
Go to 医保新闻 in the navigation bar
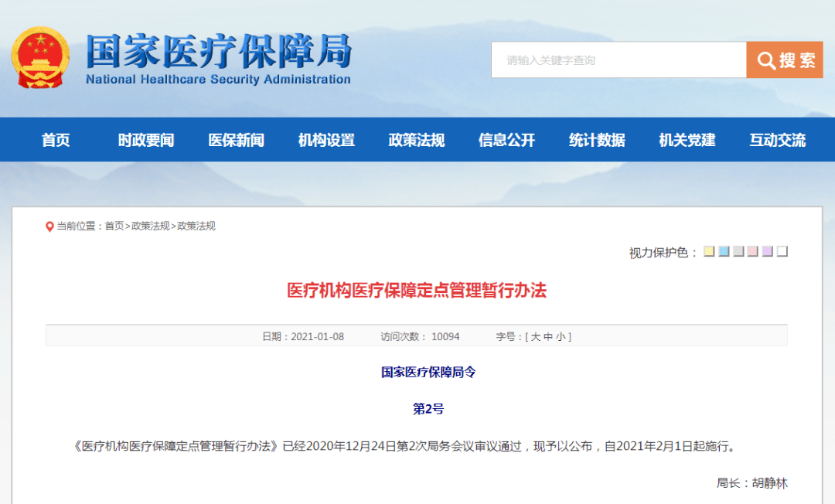(236, 140)
